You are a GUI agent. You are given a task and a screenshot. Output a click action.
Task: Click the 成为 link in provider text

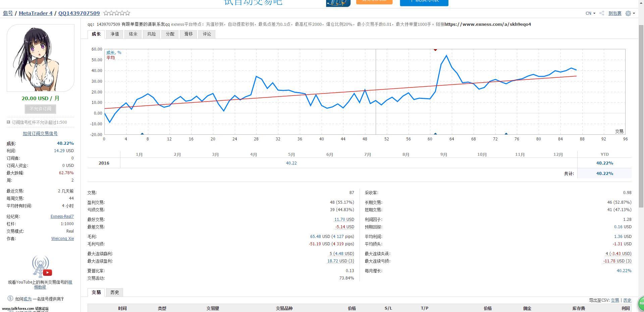coord(27,299)
